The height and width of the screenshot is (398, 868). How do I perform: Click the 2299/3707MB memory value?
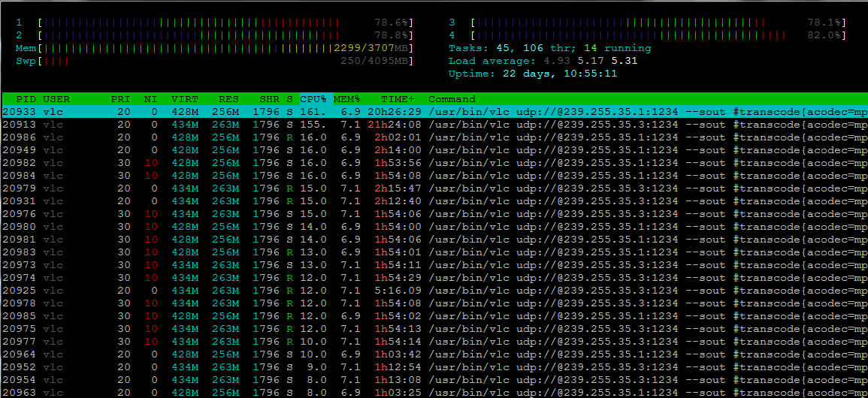[371, 48]
